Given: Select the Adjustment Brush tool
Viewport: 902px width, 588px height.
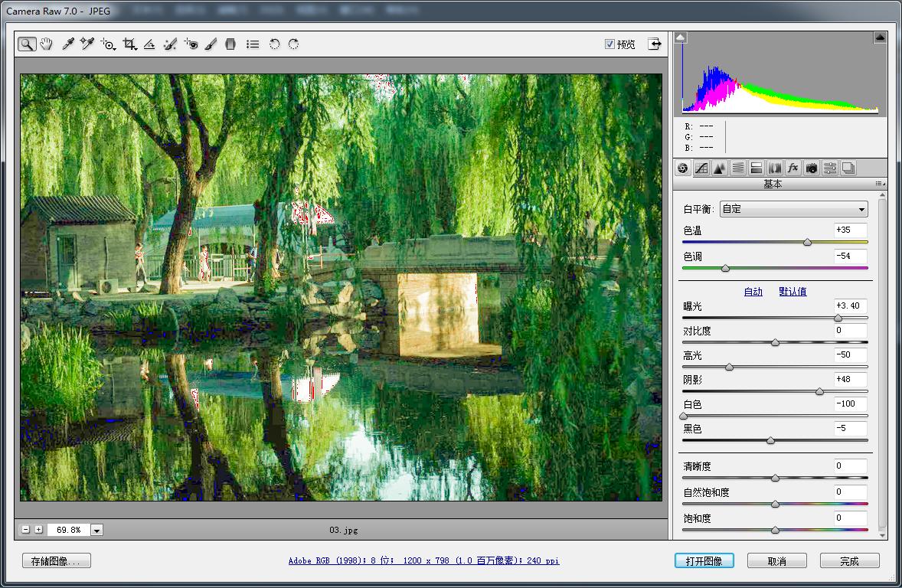Looking at the screenshot, I should [x=211, y=44].
